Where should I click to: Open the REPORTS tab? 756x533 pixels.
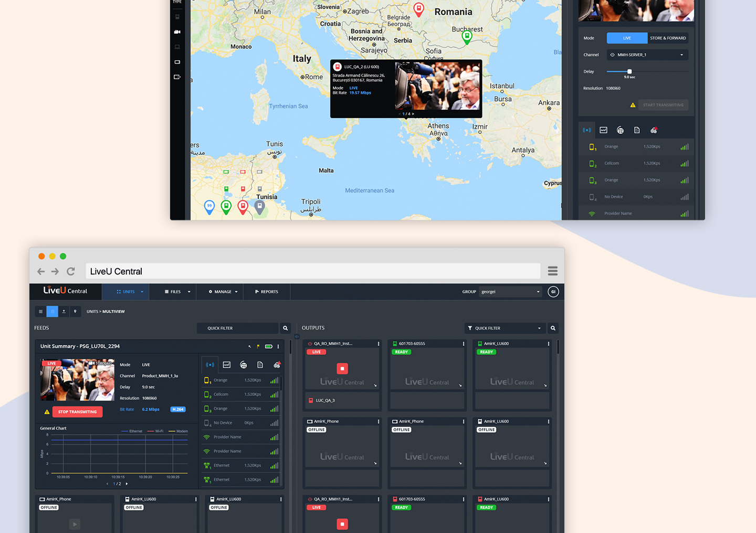[x=267, y=292]
